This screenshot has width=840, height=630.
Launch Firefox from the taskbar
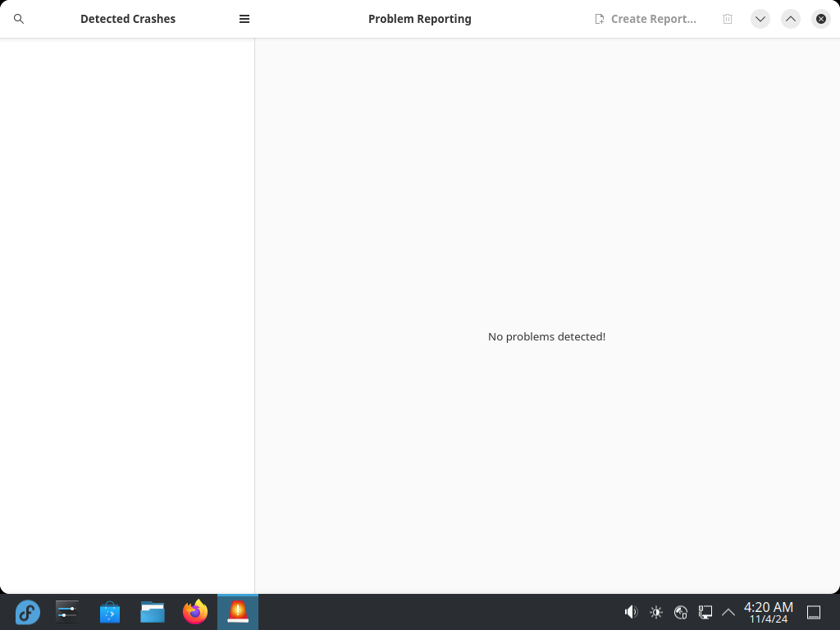(195, 612)
